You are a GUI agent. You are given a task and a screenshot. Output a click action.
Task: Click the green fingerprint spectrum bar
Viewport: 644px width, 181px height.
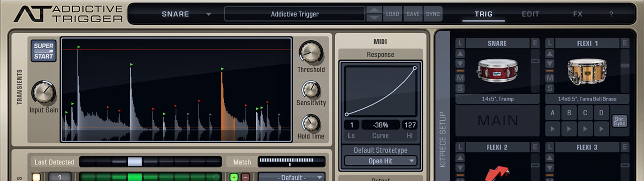[x=150, y=177]
